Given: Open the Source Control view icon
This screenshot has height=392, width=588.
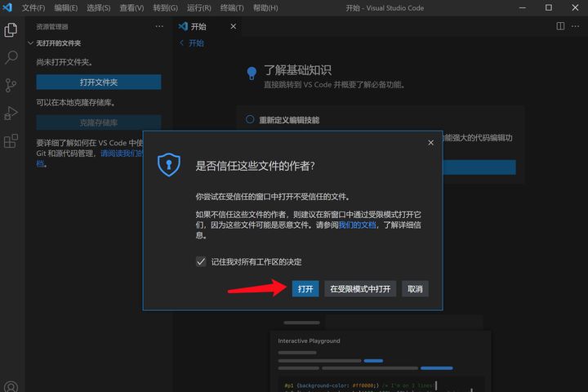Looking at the screenshot, I should (x=11, y=86).
